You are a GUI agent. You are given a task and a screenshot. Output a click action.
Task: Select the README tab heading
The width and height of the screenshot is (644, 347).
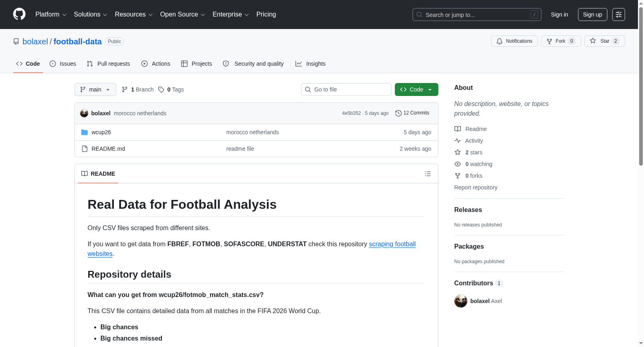(x=98, y=174)
